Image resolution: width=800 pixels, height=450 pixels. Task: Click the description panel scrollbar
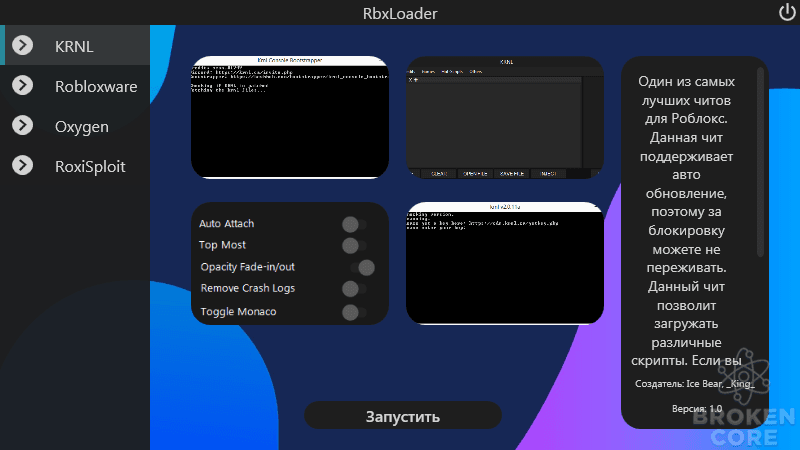[760, 162]
